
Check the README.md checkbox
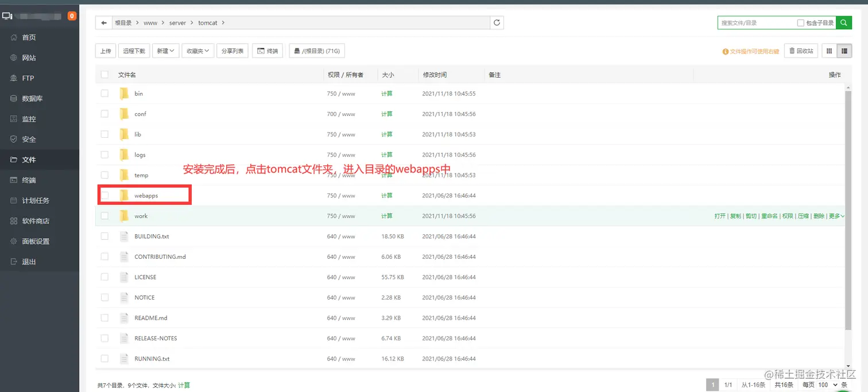(104, 317)
